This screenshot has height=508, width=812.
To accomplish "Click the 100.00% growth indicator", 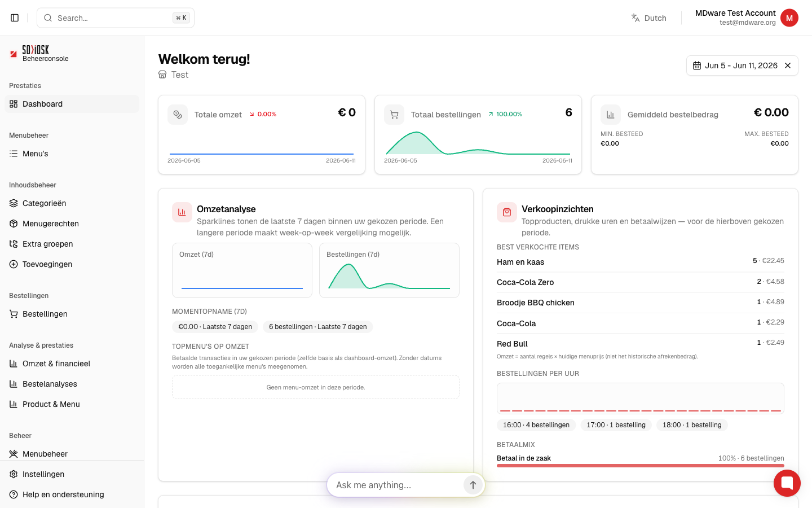I will [505, 114].
